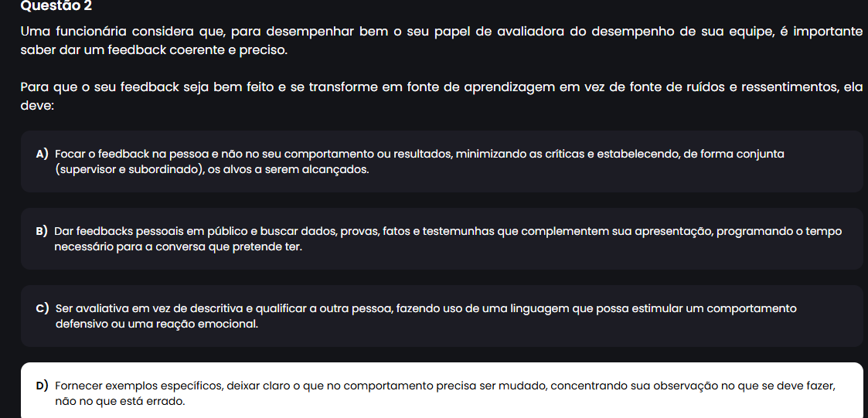Click the opening sentence starting "Uma funcionária considera"
868x418 pixels.
point(441,32)
